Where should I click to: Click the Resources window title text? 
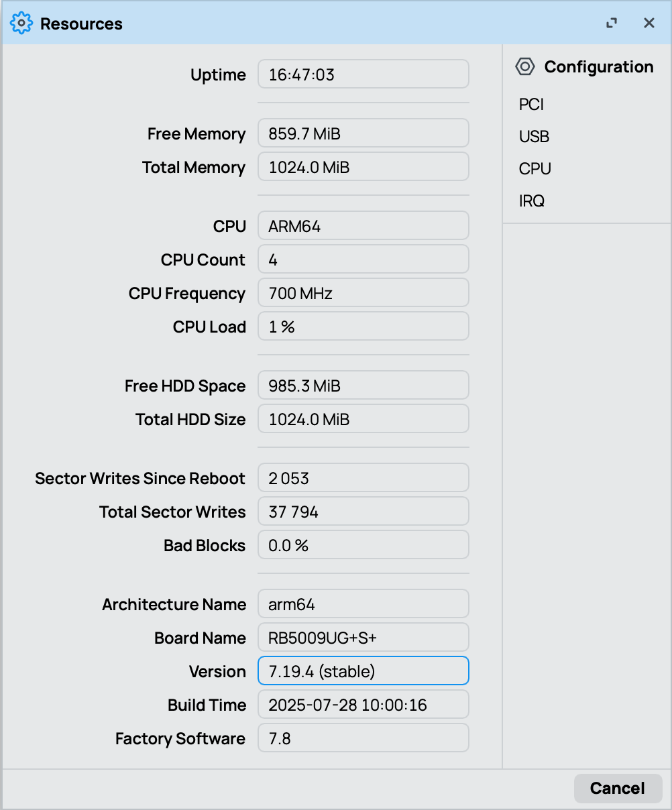coord(81,23)
